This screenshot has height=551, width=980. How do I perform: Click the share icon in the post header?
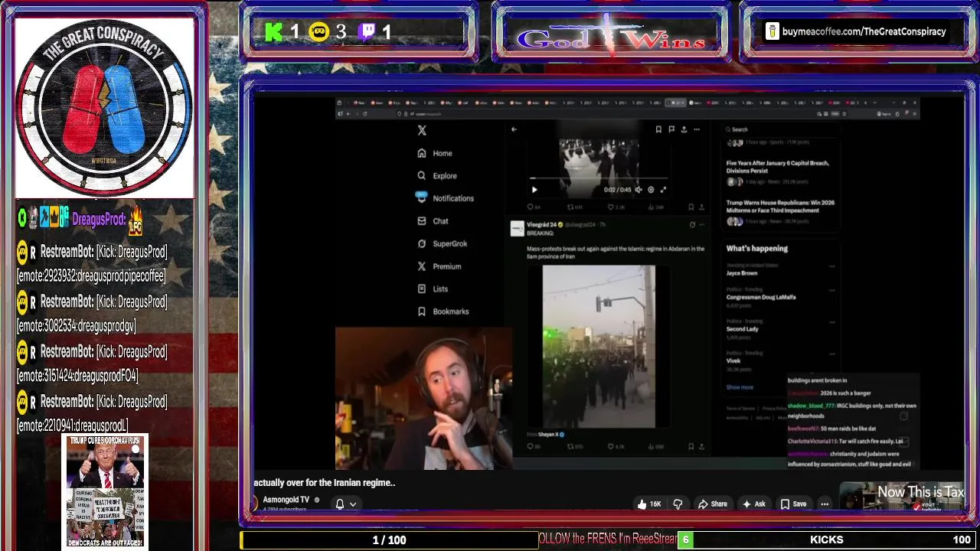pyautogui.click(x=684, y=129)
